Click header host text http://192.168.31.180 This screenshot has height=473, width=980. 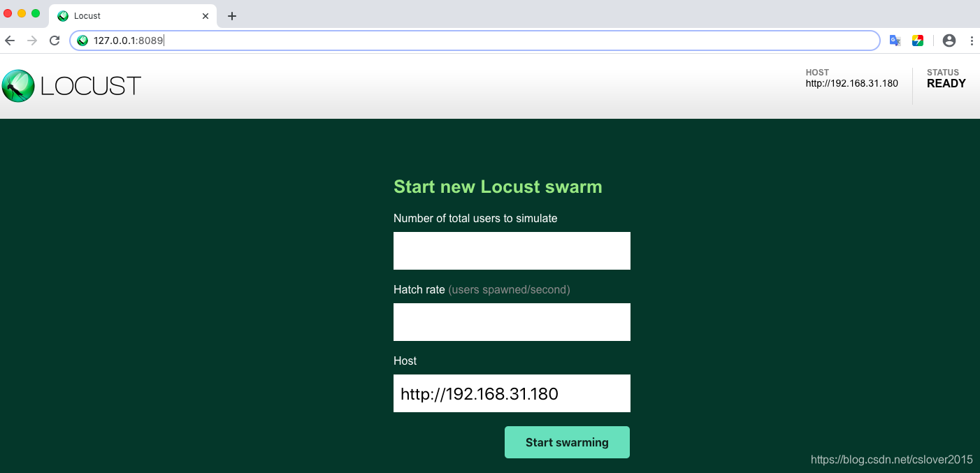pos(851,83)
